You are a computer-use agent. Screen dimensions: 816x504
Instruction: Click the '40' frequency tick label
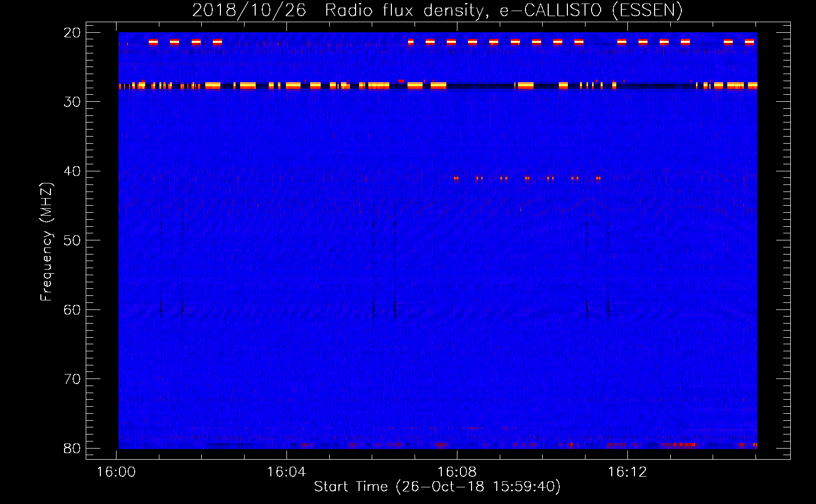tap(73, 171)
